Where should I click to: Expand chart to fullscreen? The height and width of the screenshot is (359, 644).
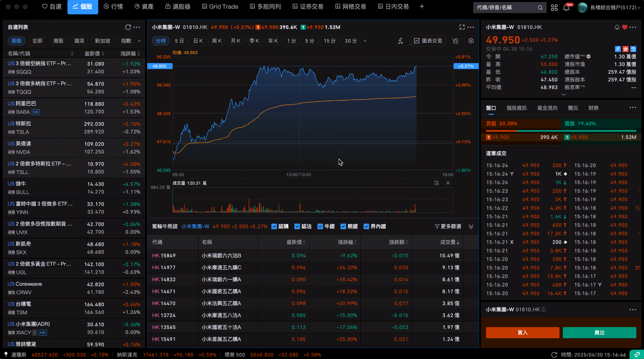tap(462, 27)
